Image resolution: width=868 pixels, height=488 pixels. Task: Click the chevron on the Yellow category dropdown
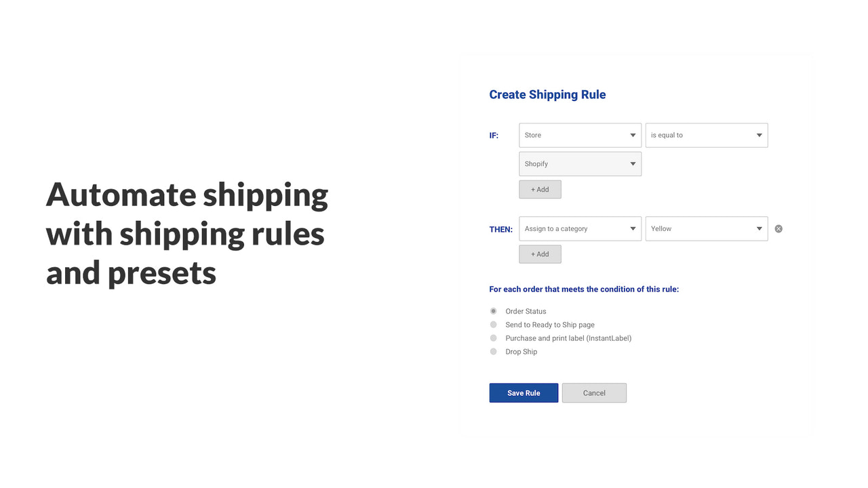point(758,228)
